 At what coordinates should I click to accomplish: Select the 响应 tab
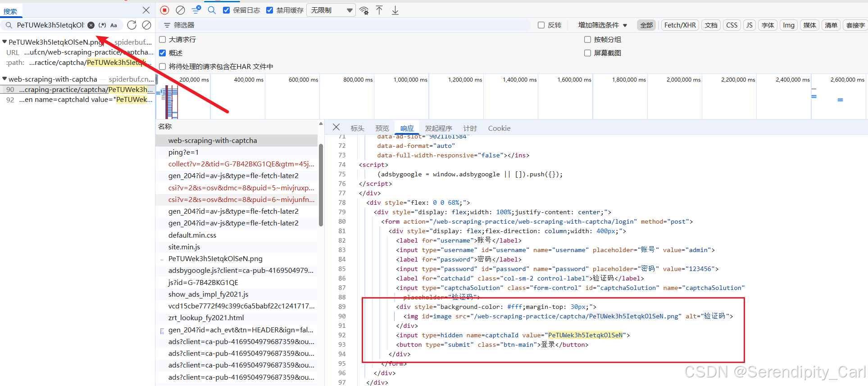point(407,128)
